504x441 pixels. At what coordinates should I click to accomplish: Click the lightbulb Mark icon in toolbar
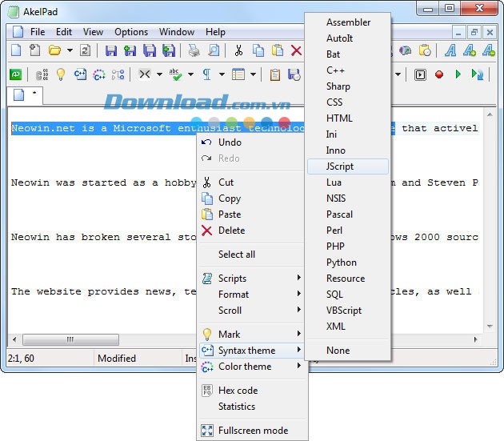60,74
